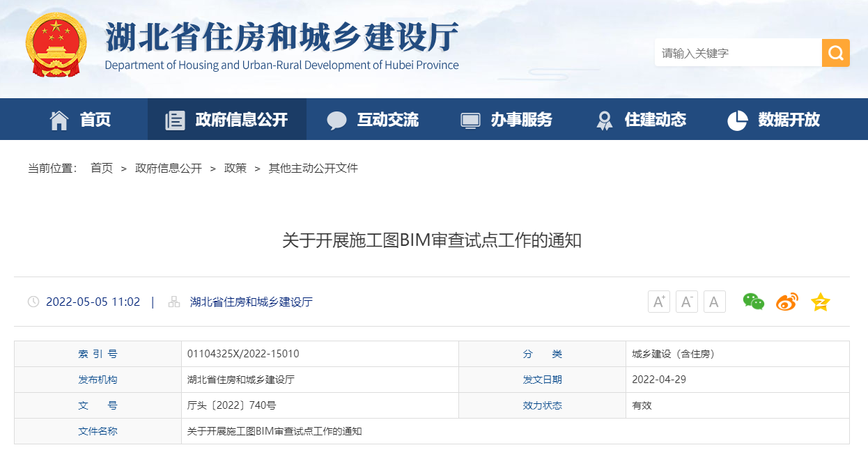Increase font size with A+ button

pos(659,302)
